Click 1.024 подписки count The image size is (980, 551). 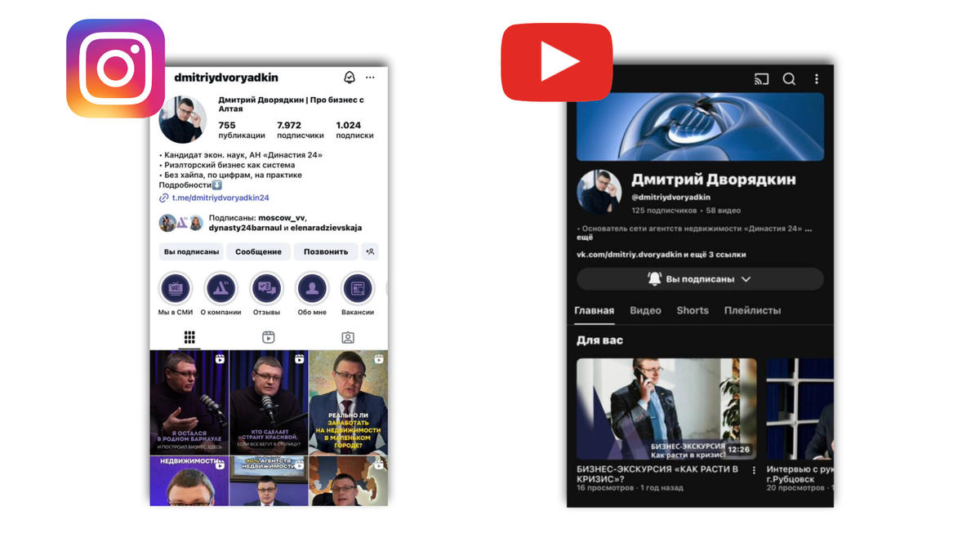click(354, 130)
